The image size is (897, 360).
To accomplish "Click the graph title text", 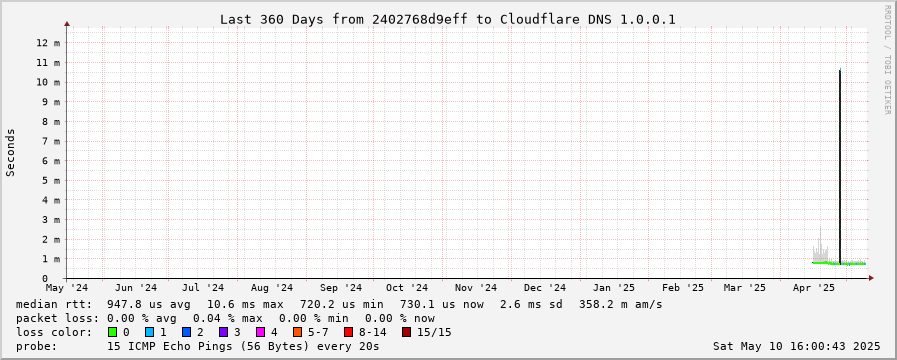I will pyautogui.click(x=448, y=19).
